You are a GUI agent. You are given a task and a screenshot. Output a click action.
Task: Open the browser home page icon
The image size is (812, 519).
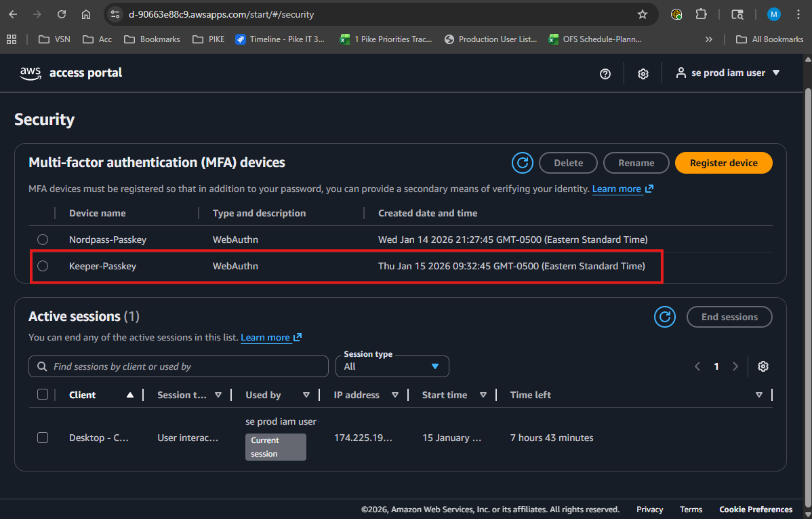coord(86,14)
